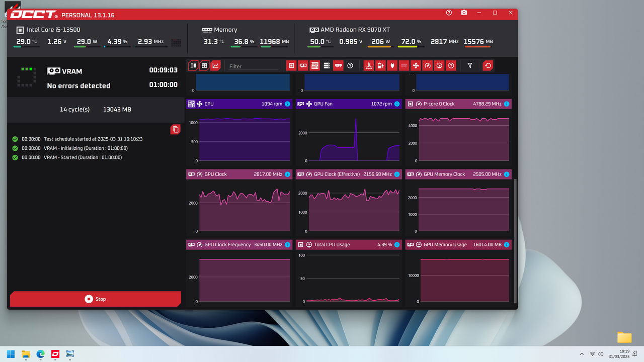The height and width of the screenshot is (362, 644).
Task: Toggle temperature sensors filter
Action: pyautogui.click(x=369, y=65)
